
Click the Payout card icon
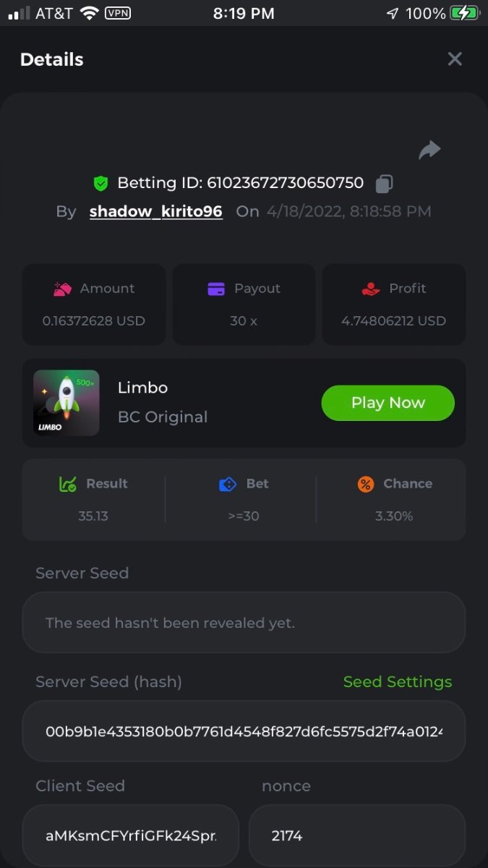pyautogui.click(x=216, y=289)
